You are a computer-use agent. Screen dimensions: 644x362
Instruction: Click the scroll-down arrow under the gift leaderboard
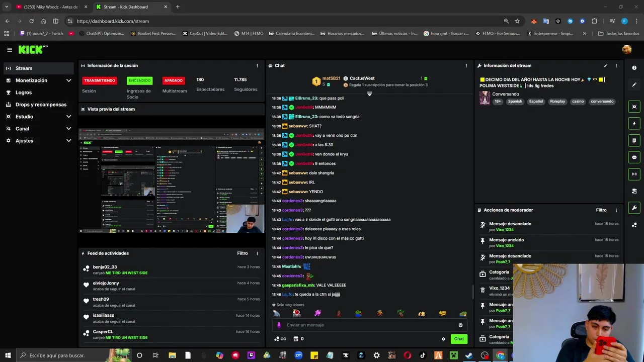click(369, 94)
